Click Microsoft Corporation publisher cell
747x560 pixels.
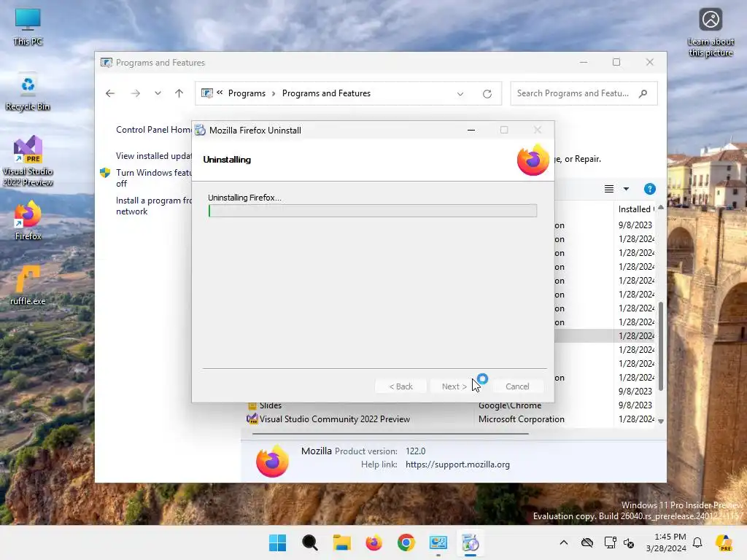tap(521, 419)
